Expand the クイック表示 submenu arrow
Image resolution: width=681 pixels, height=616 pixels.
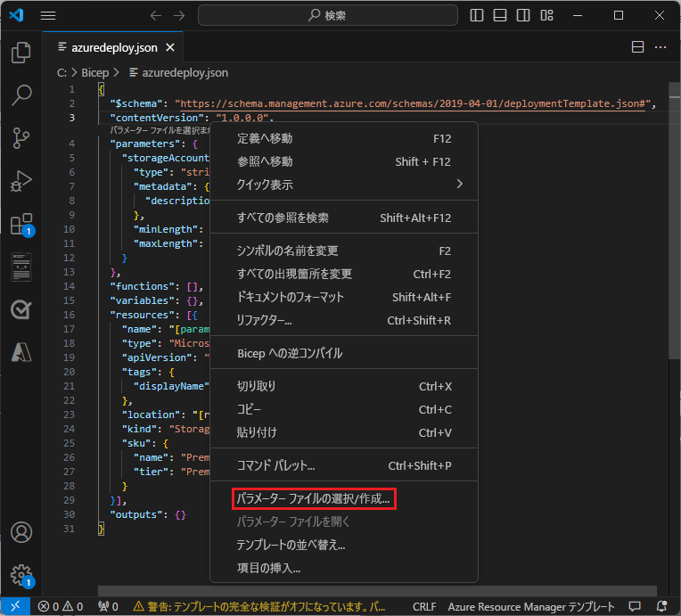click(460, 185)
